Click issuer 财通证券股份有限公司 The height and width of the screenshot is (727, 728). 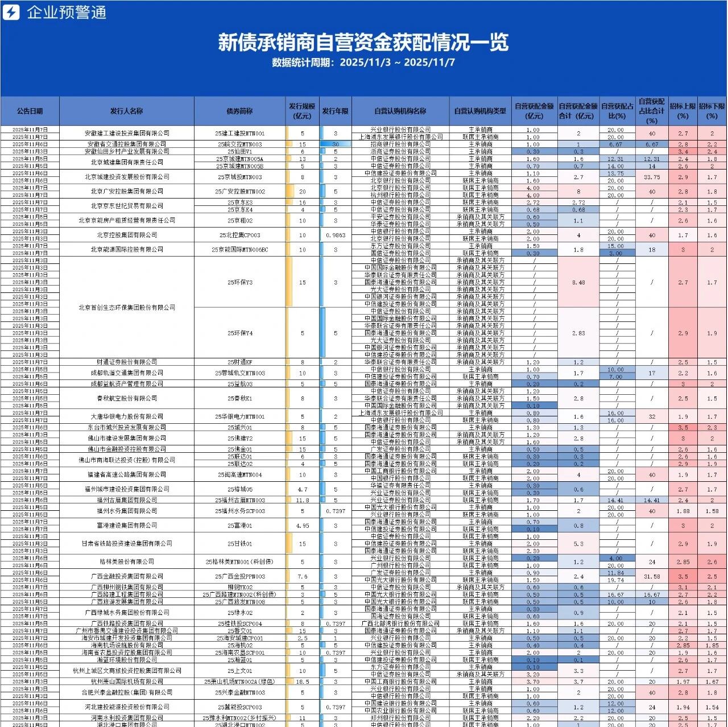(x=127, y=362)
